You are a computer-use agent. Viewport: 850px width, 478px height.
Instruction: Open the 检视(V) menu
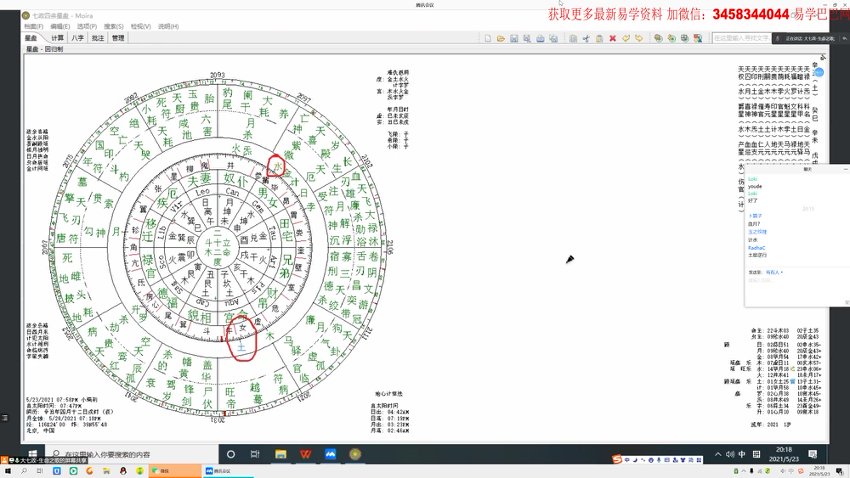(x=140, y=26)
